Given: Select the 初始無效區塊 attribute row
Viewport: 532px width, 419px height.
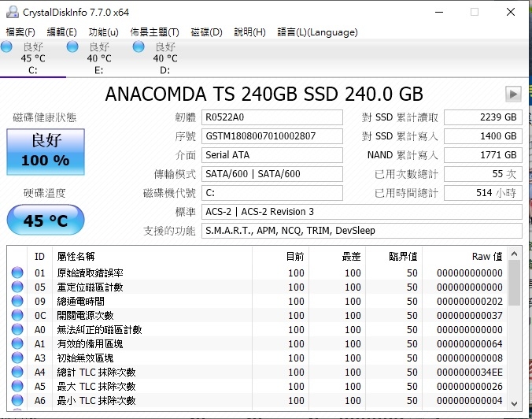Looking at the screenshot, I should [257, 358].
